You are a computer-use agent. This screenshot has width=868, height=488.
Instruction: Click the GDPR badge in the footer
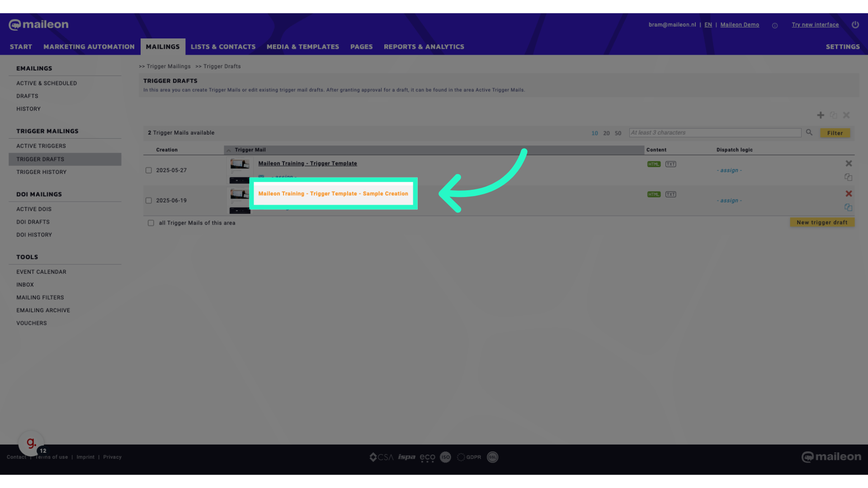469,457
